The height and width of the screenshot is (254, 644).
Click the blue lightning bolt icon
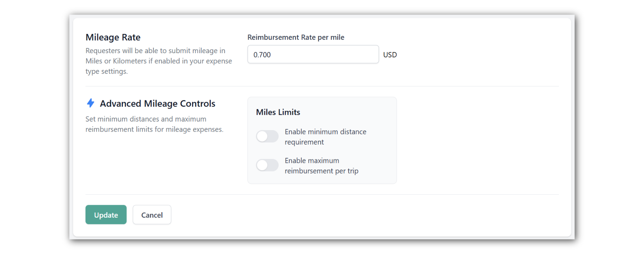(91, 103)
